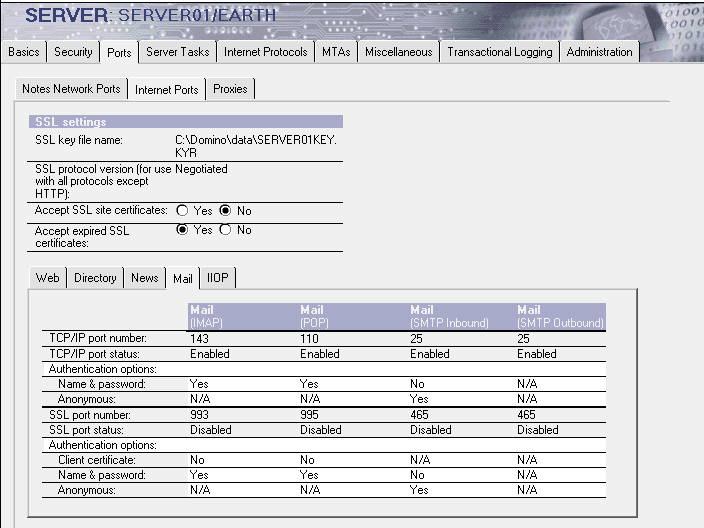This screenshot has height=528, width=704.
Task: Open the Basics tab
Action: point(24,52)
